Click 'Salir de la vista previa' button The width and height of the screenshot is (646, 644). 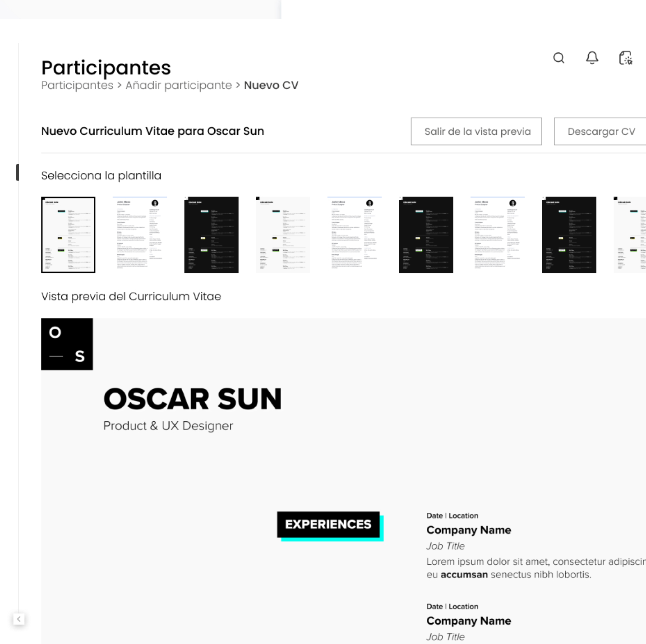tap(476, 132)
